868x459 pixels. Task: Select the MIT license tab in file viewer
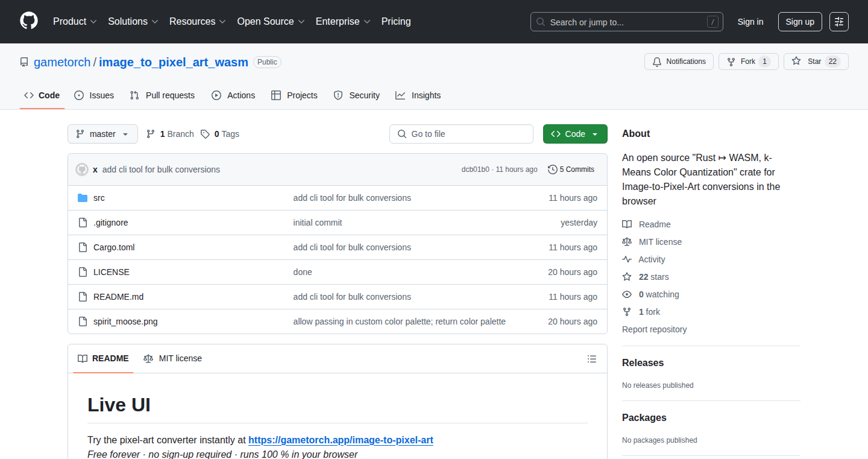click(x=173, y=358)
